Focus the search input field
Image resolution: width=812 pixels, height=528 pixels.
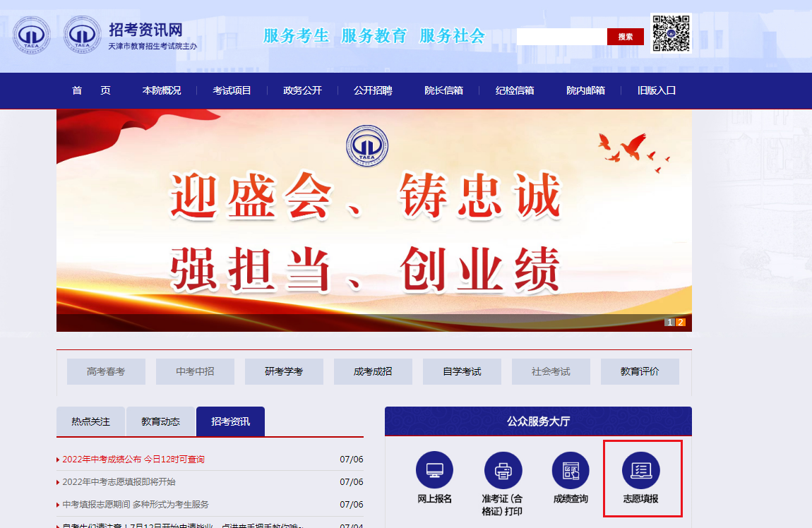561,37
